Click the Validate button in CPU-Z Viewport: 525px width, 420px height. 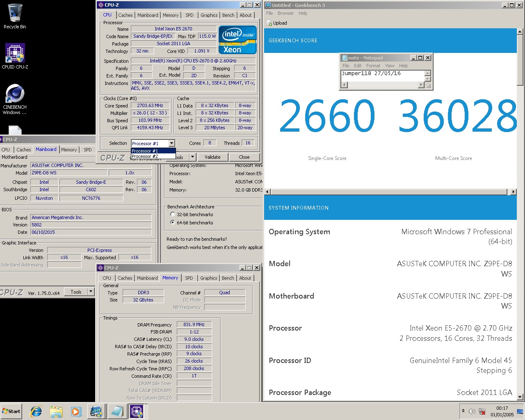[x=212, y=157]
